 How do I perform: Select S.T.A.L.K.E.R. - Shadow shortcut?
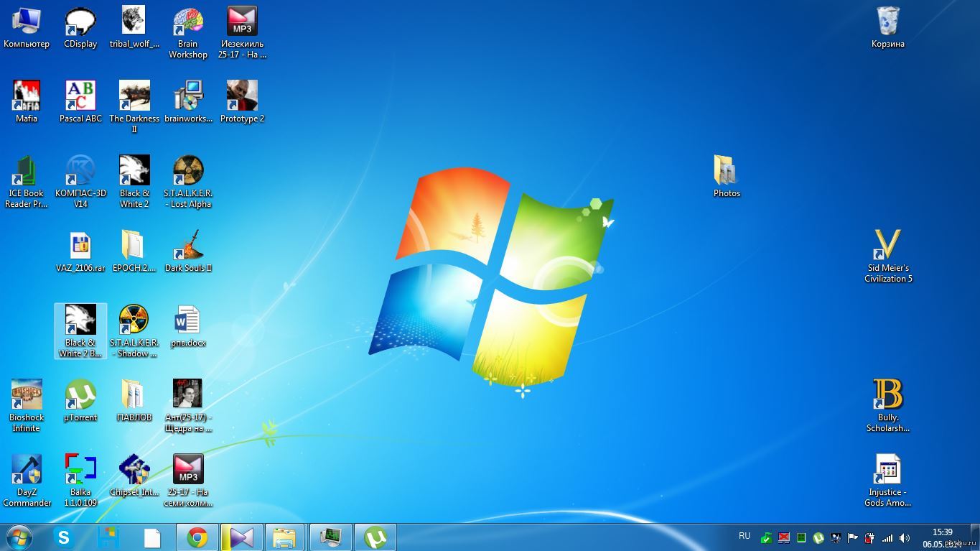click(134, 331)
